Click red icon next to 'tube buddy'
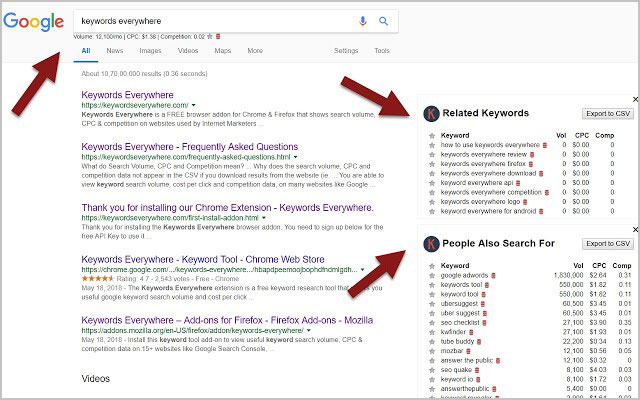640x400 pixels. click(479, 342)
